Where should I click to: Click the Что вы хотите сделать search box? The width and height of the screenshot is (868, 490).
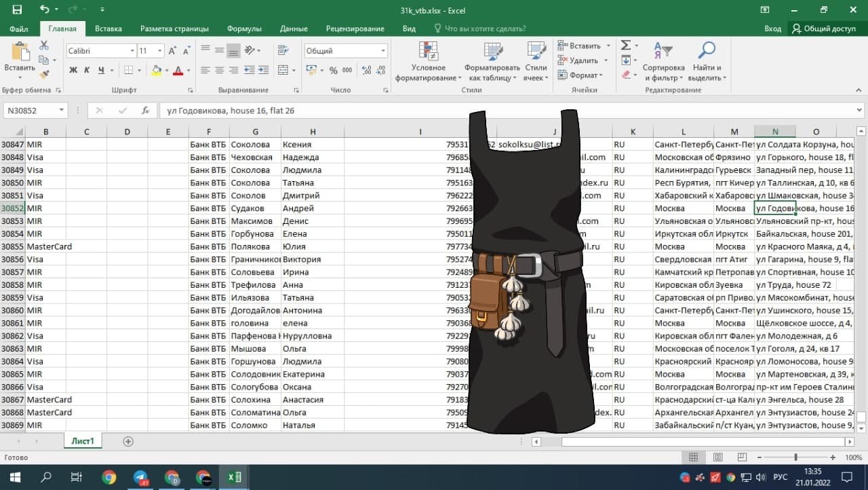tap(481, 29)
